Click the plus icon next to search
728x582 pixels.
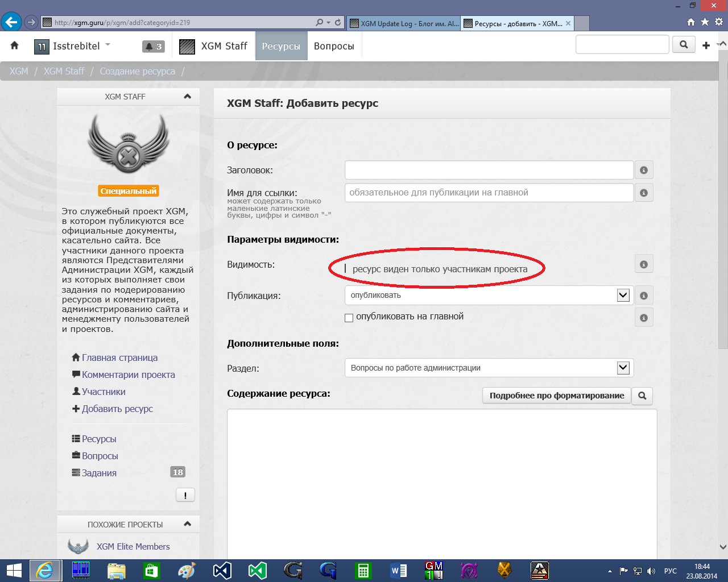coord(706,45)
